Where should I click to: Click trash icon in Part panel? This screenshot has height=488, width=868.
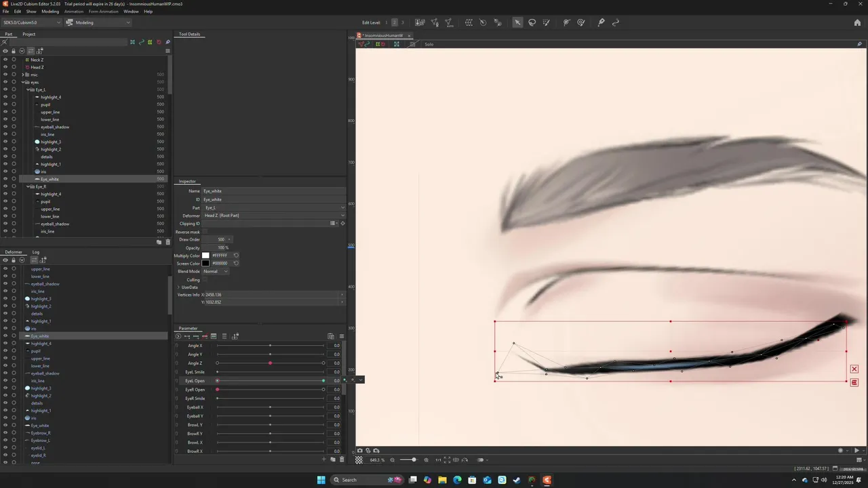167,242
